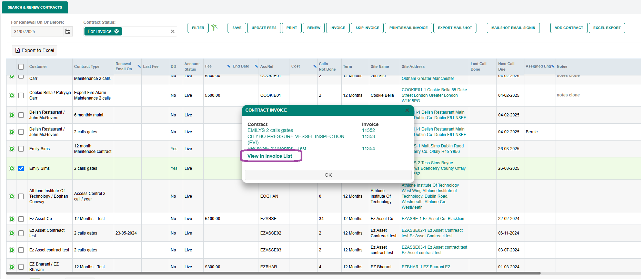Remove the For Invoice status tag

point(117,31)
